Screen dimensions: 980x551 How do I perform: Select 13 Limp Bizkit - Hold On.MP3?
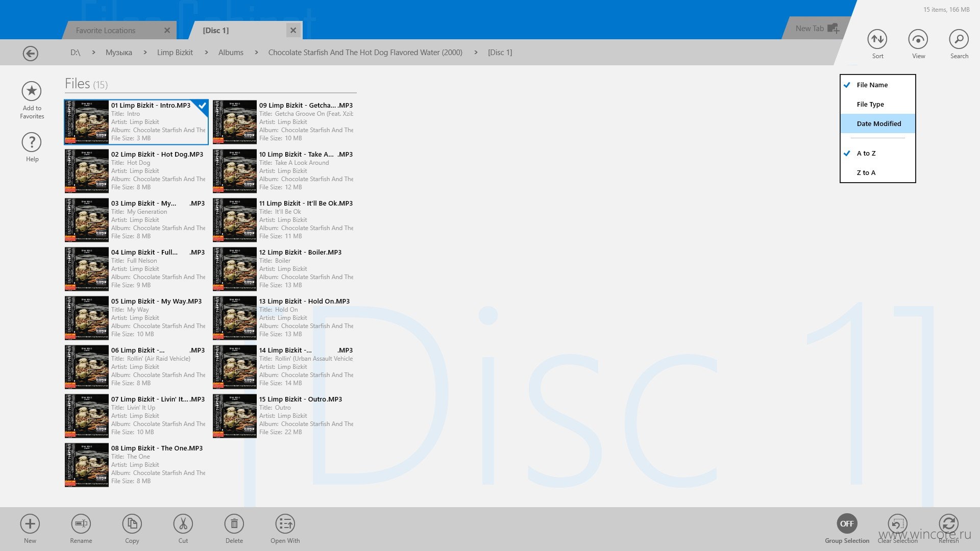(284, 318)
